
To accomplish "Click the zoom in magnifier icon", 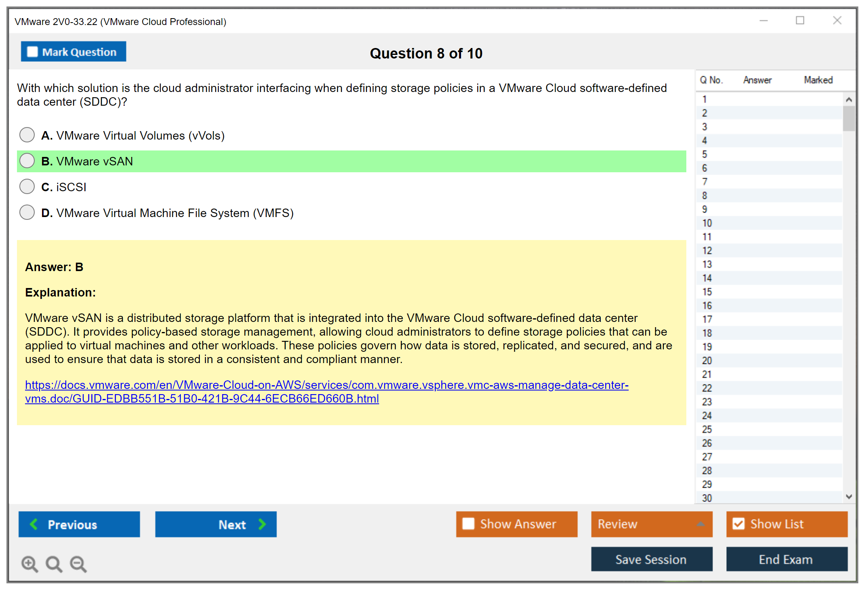I will pyautogui.click(x=29, y=564).
